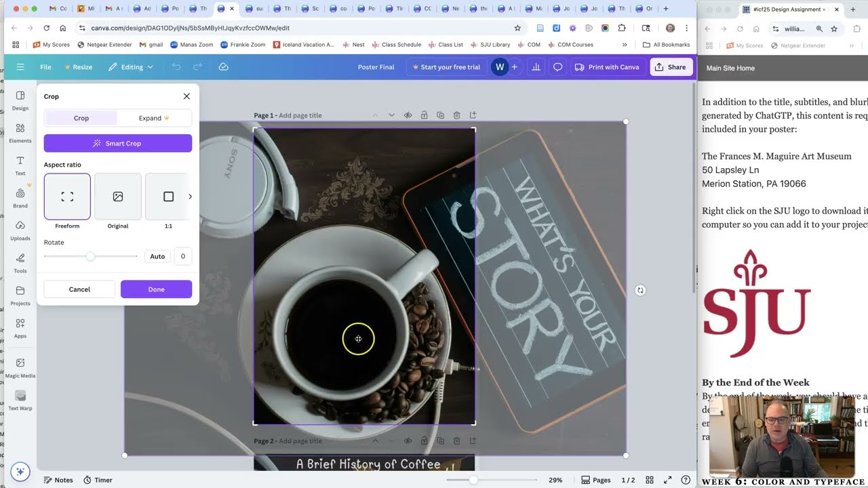Click Main Site Home in right window
Viewport: 868px width, 488px height.
[x=730, y=68]
